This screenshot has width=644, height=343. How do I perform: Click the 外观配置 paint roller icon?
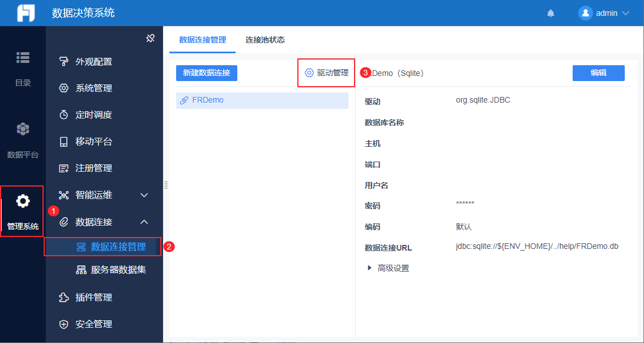(x=63, y=62)
